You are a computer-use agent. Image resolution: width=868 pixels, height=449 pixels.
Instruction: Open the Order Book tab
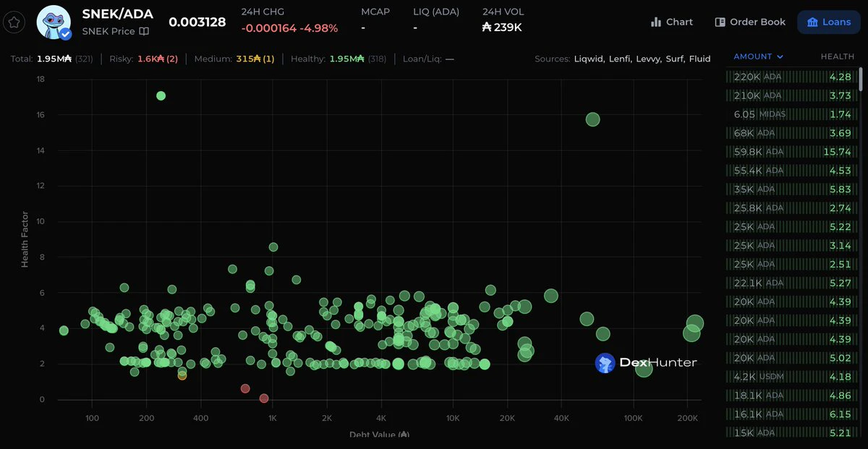[x=750, y=22]
